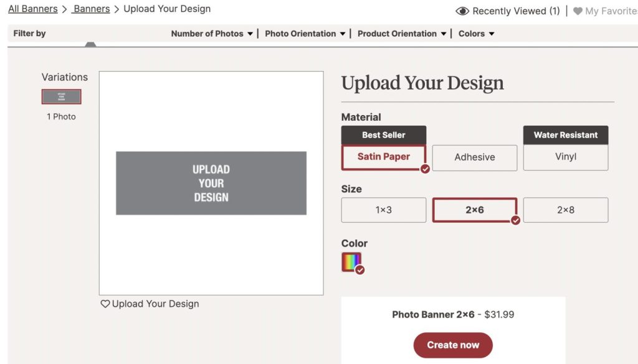638x364 pixels.
Task: Open the Colors filter dropdown
Action: click(476, 34)
